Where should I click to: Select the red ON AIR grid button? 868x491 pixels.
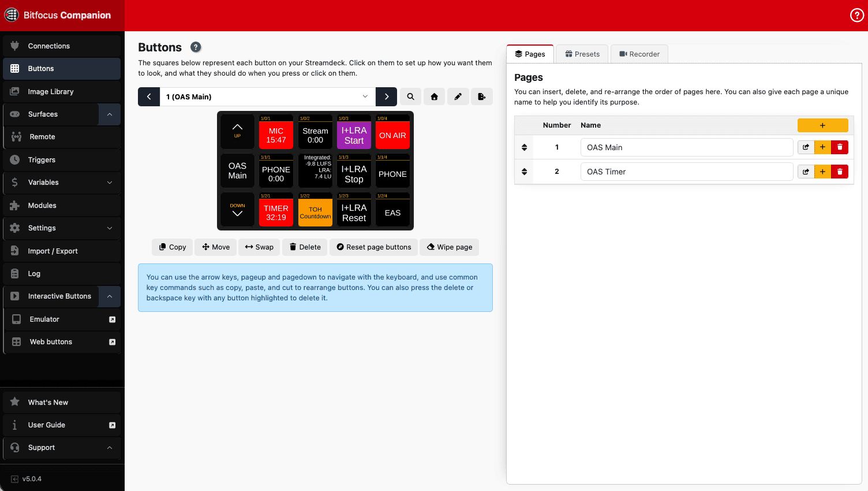click(x=392, y=132)
